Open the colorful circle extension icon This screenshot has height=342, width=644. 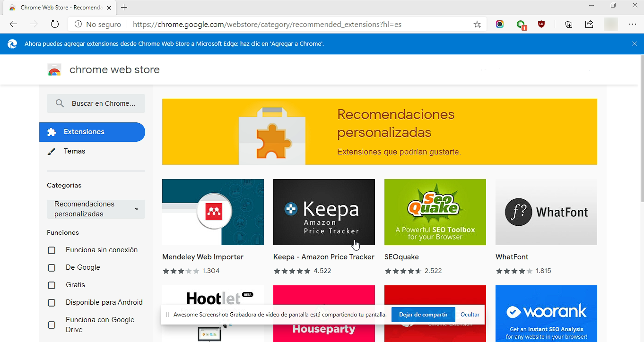point(500,24)
